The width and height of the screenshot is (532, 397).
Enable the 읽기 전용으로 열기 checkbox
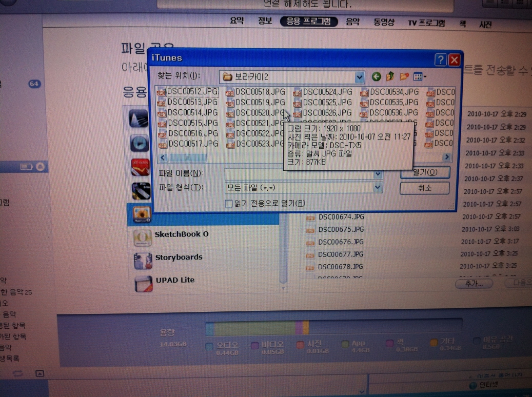[x=229, y=203]
